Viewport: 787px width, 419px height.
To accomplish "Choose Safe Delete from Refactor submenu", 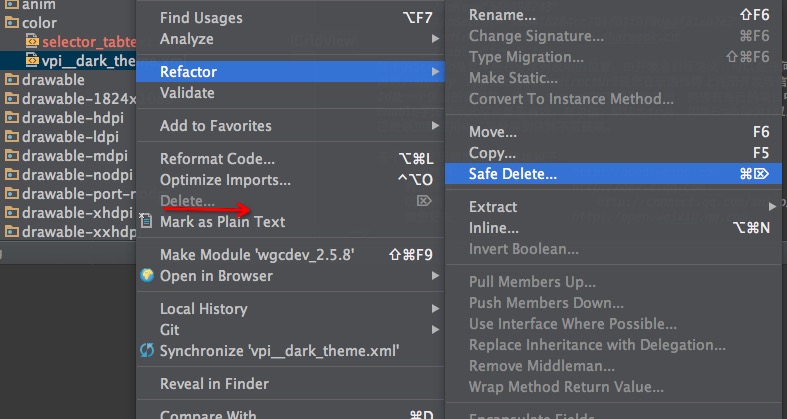I will 613,174.
